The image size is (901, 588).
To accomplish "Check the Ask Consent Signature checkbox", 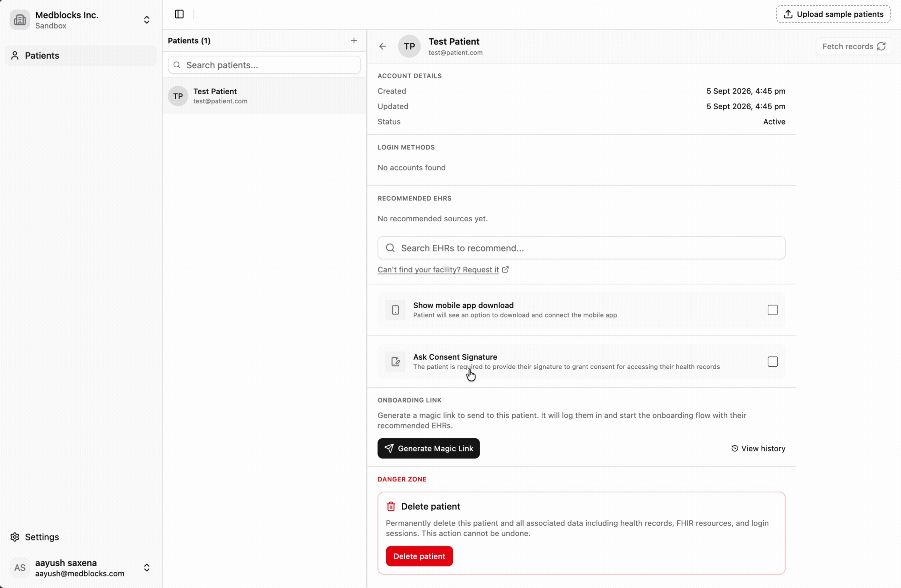I will (773, 362).
